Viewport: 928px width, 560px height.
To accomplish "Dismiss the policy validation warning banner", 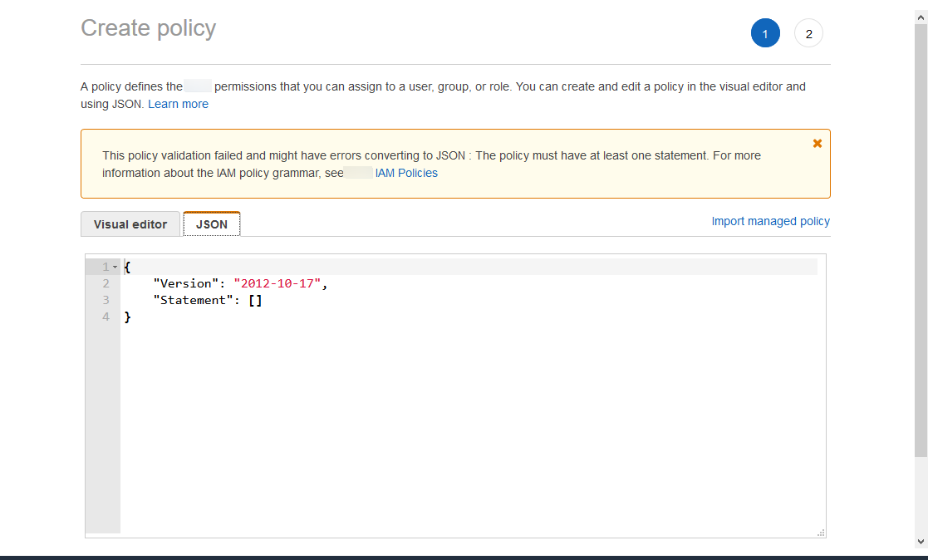I will 817,144.
